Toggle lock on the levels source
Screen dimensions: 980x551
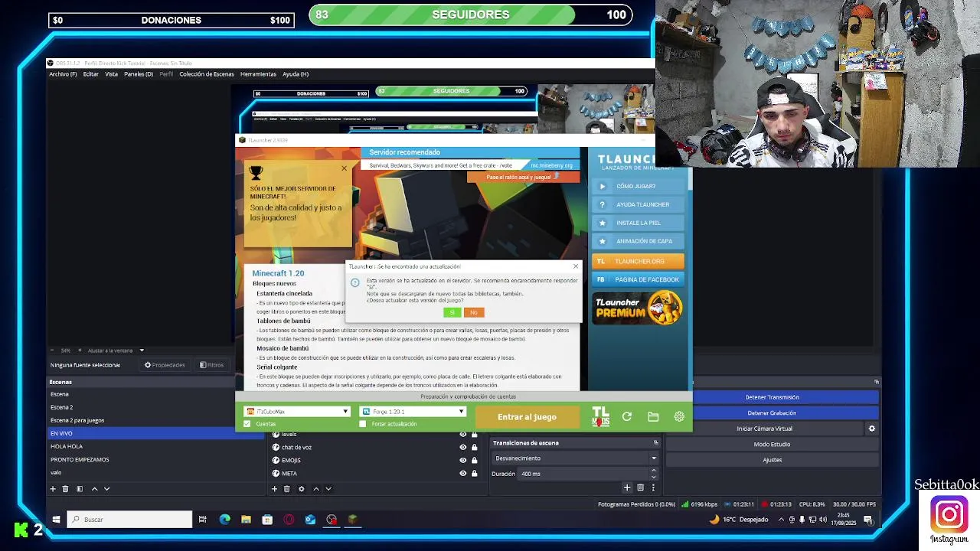coord(474,435)
